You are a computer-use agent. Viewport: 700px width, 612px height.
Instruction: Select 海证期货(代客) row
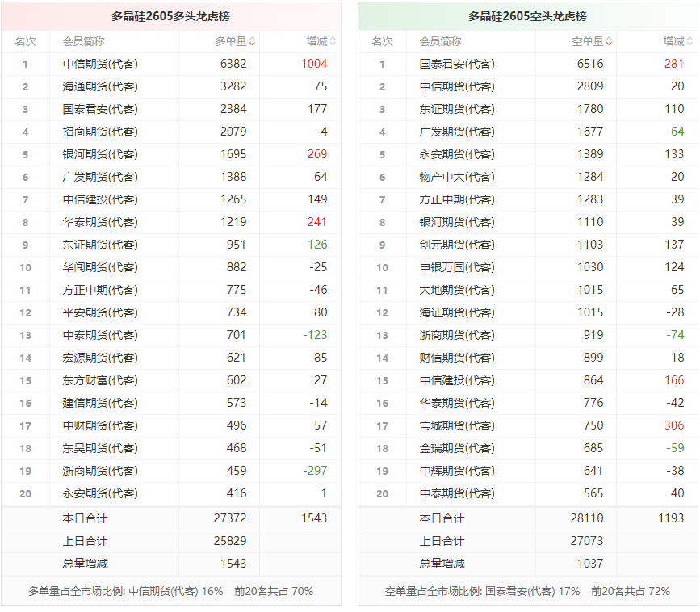(x=528, y=313)
